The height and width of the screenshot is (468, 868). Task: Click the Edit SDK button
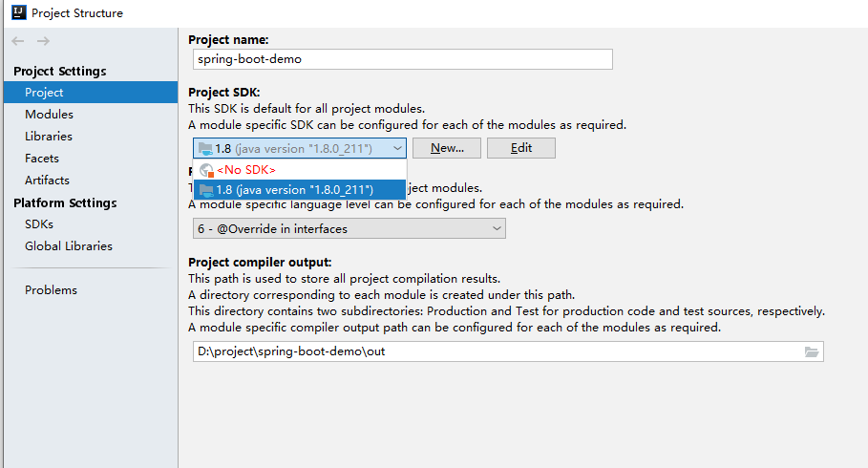point(521,148)
